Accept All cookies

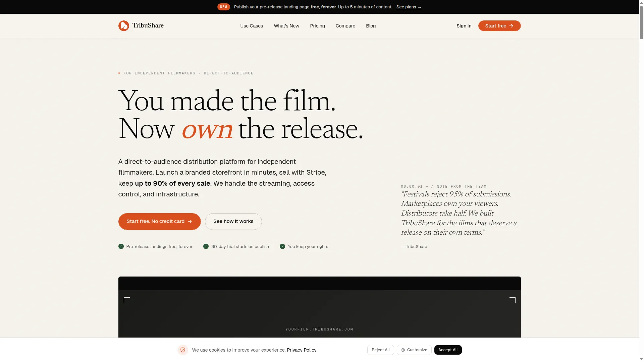[x=448, y=350]
